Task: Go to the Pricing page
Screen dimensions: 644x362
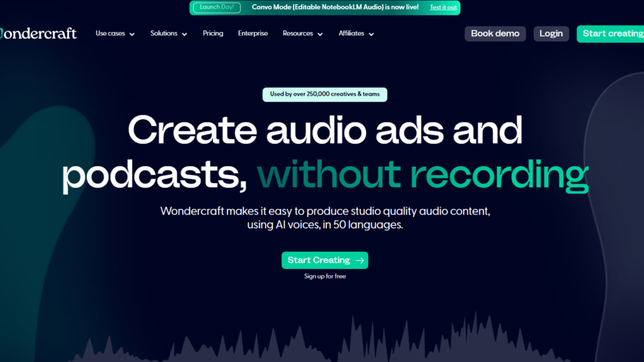Action: [213, 33]
